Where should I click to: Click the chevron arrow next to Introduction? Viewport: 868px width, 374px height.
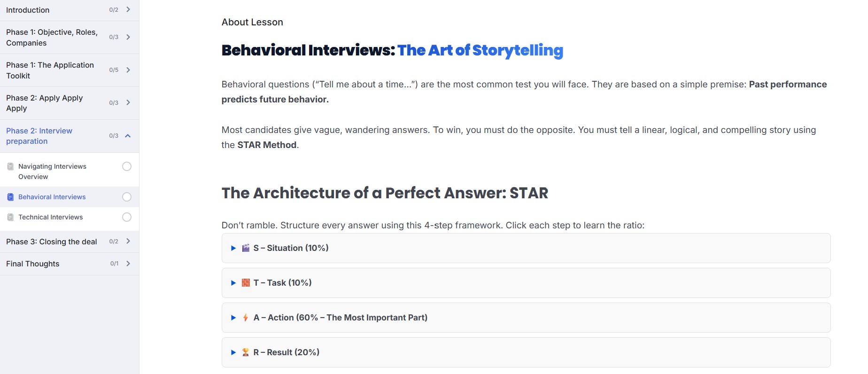click(x=128, y=10)
